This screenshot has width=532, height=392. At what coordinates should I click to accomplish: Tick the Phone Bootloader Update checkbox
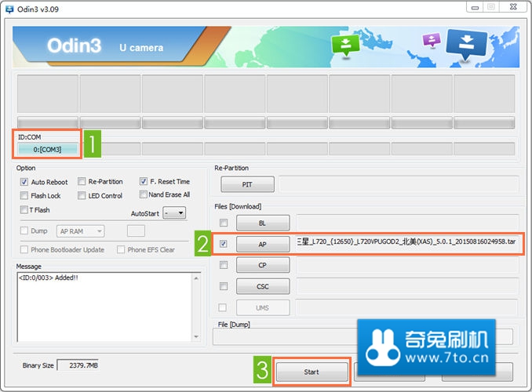coord(24,249)
